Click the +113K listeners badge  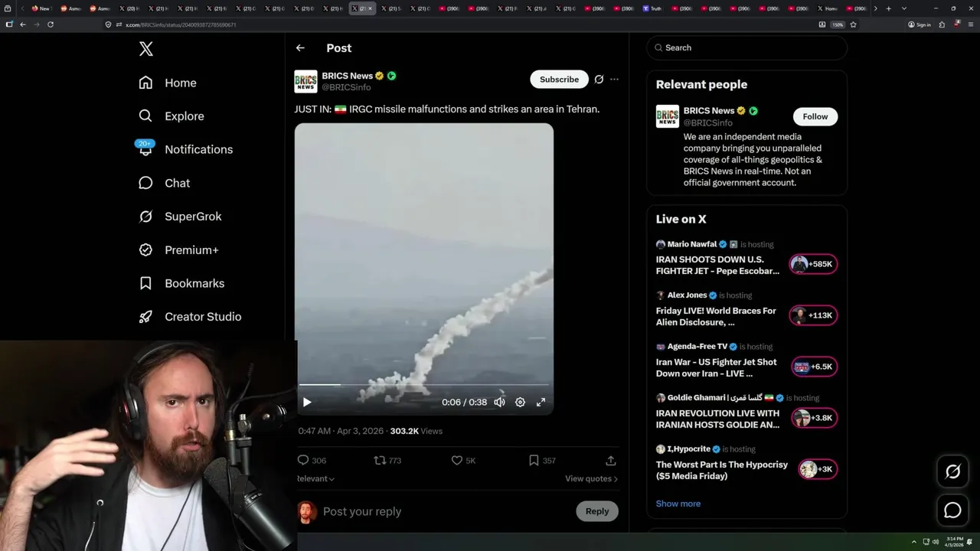[814, 315]
